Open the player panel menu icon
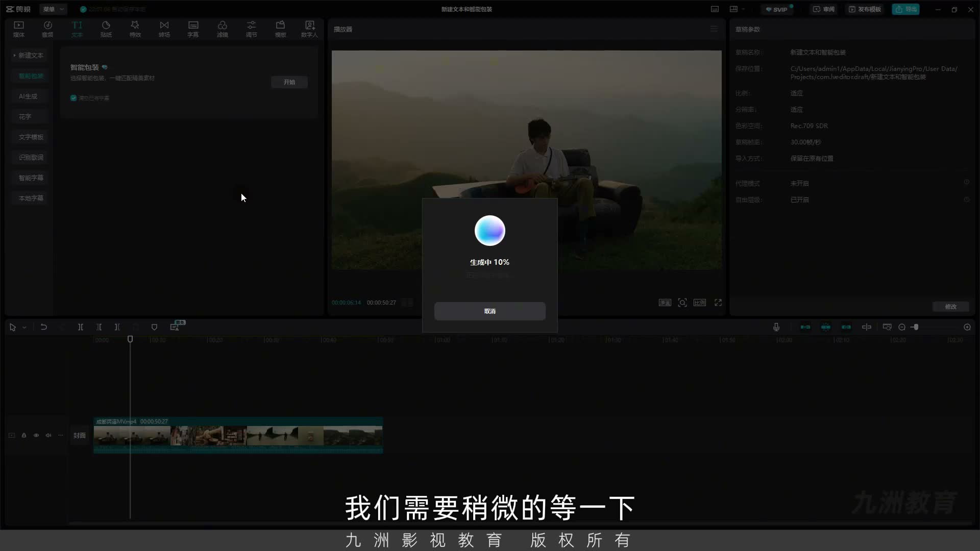Screen dimensions: 980x551 coord(714,29)
